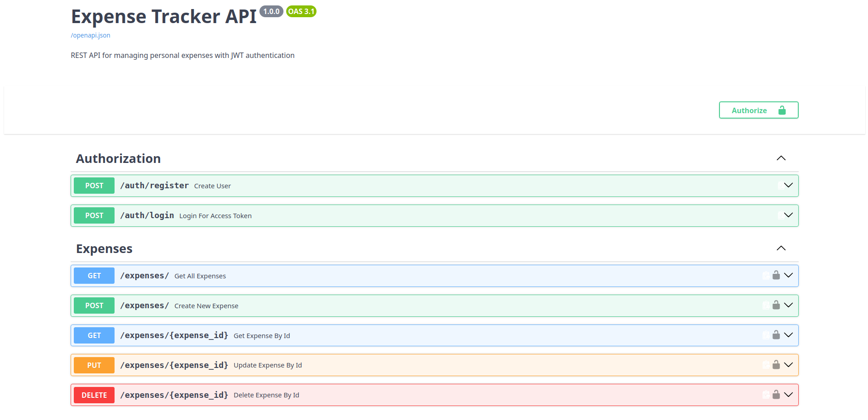The width and height of the screenshot is (868, 420).
Task: Copy path to clipboard on Create New Expense row
Action: point(766,305)
